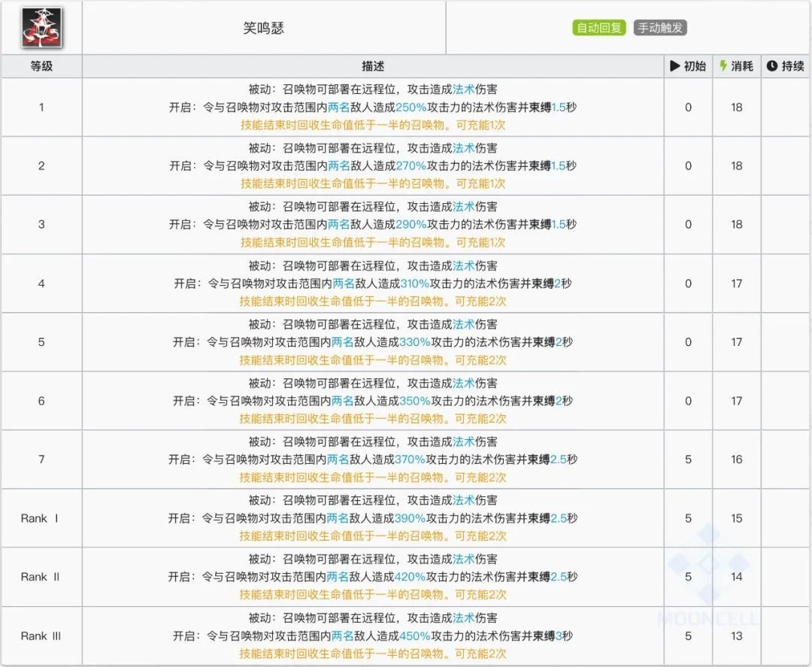The image size is (812, 667).
Task: Click the 等级 column header
Action: 41,66
